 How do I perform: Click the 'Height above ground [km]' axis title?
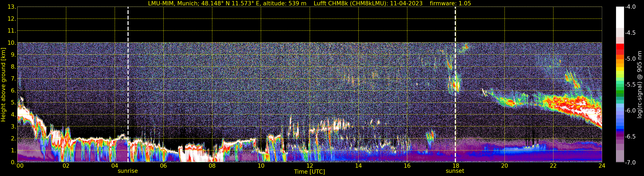3,85
